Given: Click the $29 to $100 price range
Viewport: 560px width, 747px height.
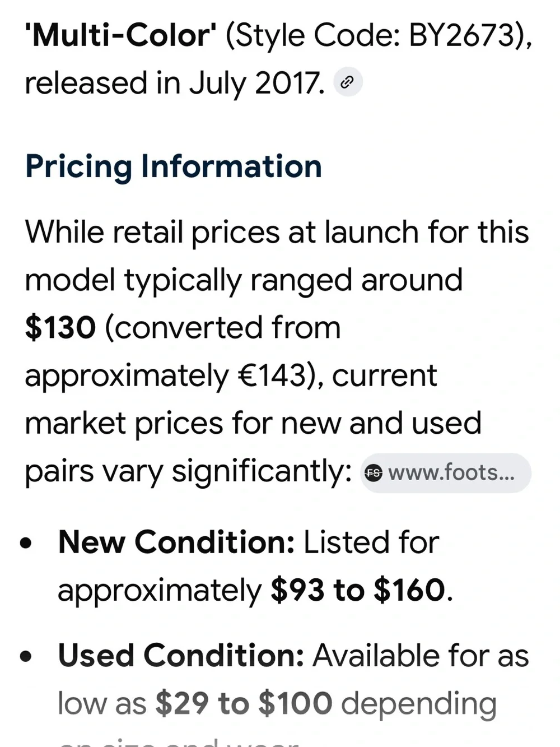Looking at the screenshot, I should (244, 704).
